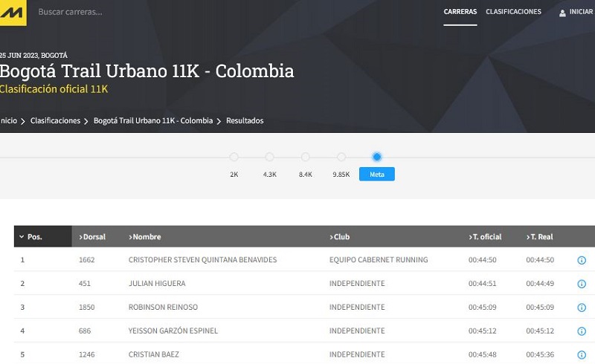Image resolution: width=595 pixels, height=364 pixels.
Task: Open info icon for Cristian Baez
Action: pyautogui.click(x=582, y=355)
